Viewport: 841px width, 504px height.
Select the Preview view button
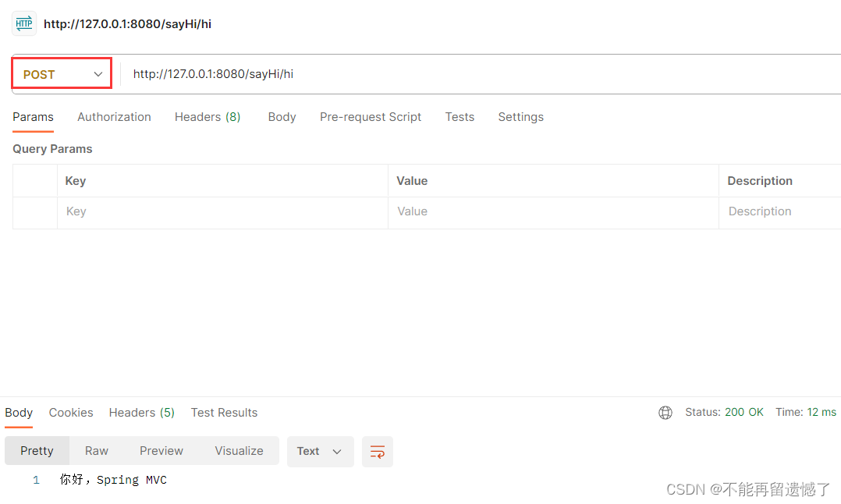click(161, 451)
